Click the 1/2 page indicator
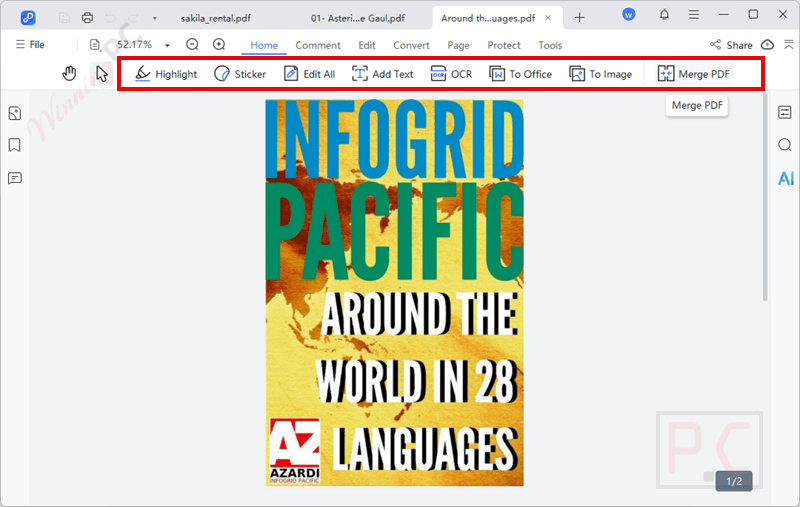The height and width of the screenshot is (507, 800). [x=734, y=481]
